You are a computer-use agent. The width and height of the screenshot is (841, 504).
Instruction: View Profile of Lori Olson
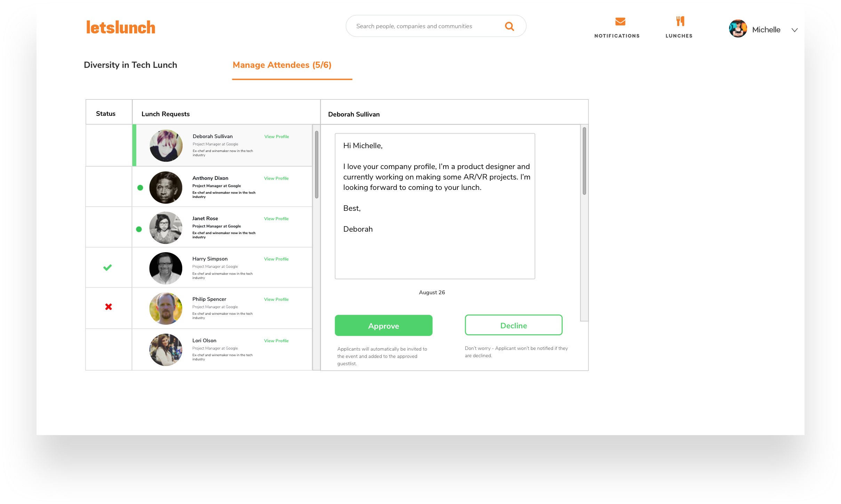(276, 341)
